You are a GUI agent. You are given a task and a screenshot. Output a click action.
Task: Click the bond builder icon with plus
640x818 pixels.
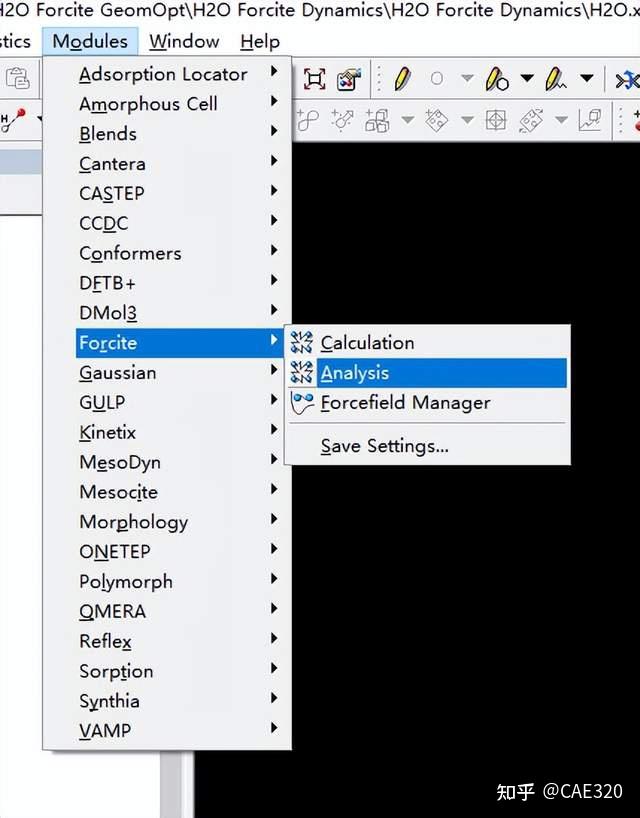[342, 120]
